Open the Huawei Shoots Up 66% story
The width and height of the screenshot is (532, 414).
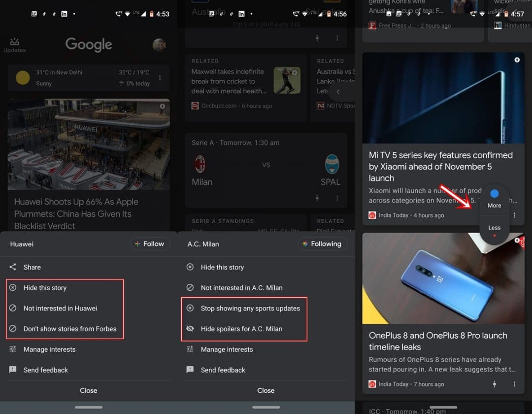point(76,214)
